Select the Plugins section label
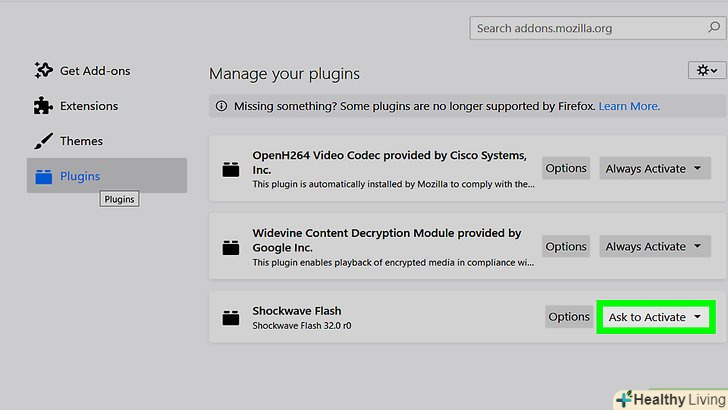 click(x=80, y=177)
